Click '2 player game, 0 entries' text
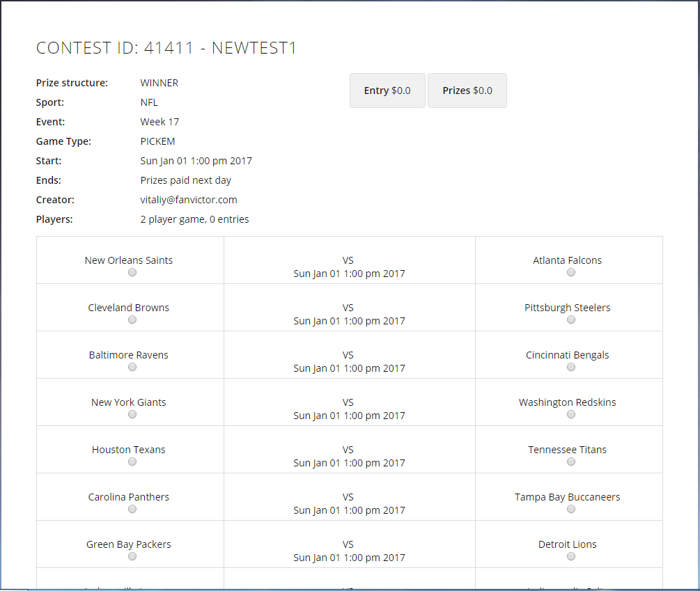This screenshot has height=591, width=700. 194,219
